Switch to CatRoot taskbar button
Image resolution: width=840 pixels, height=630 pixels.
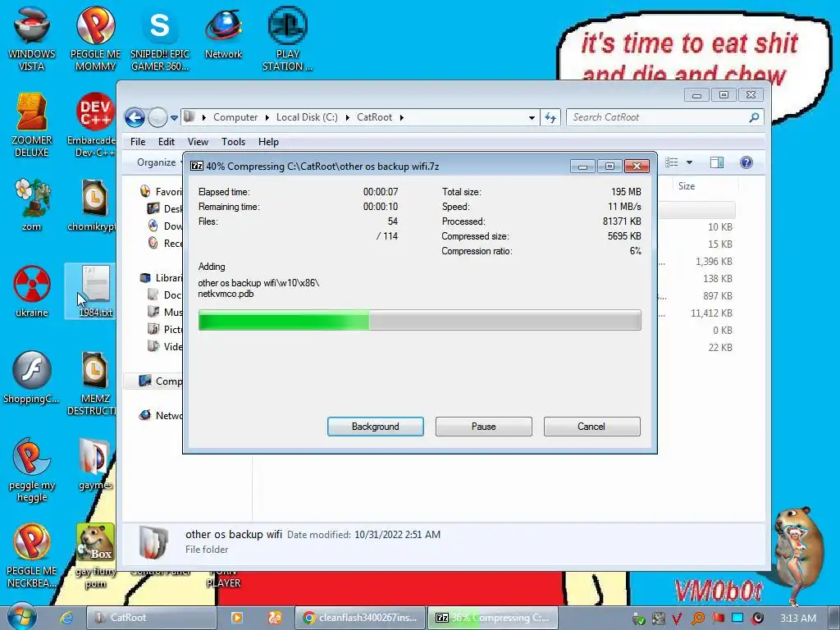(x=151, y=618)
